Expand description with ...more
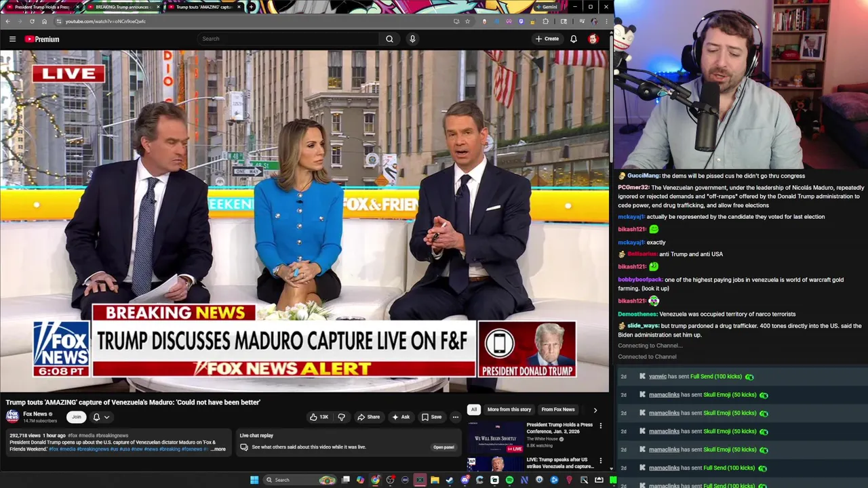The width and height of the screenshot is (868, 488). point(218,449)
